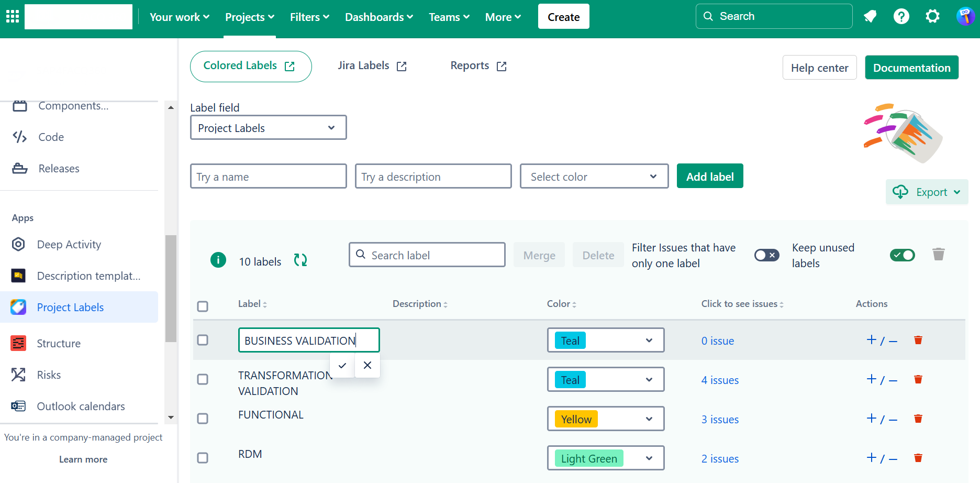Open the app switcher grid icon

(x=13, y=17)
